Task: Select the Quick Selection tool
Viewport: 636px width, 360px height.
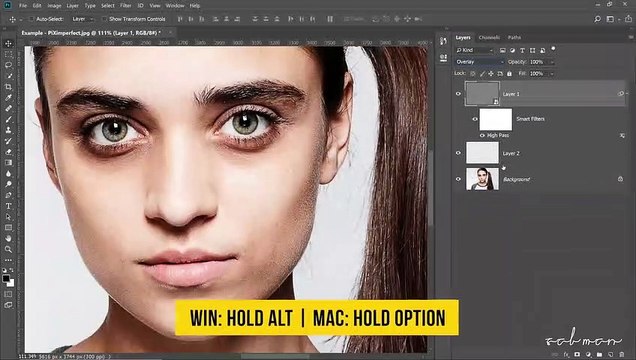Action: [x=8, y=76]
